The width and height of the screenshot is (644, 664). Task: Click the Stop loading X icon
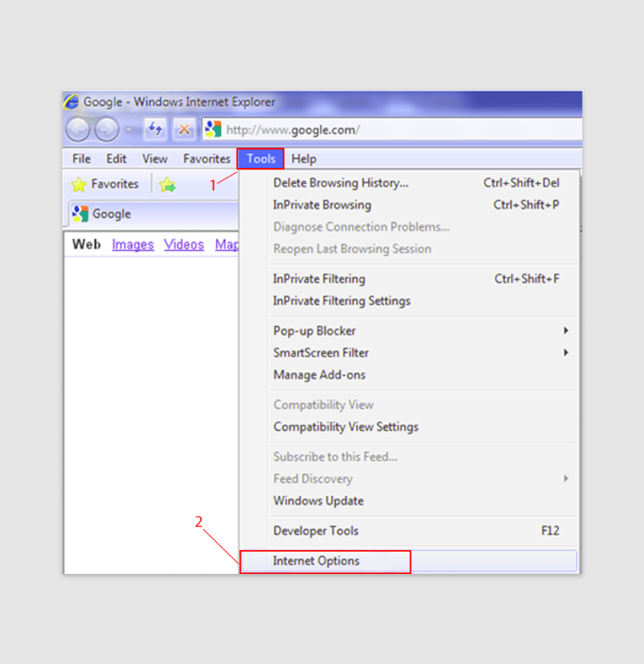[184, 129]
